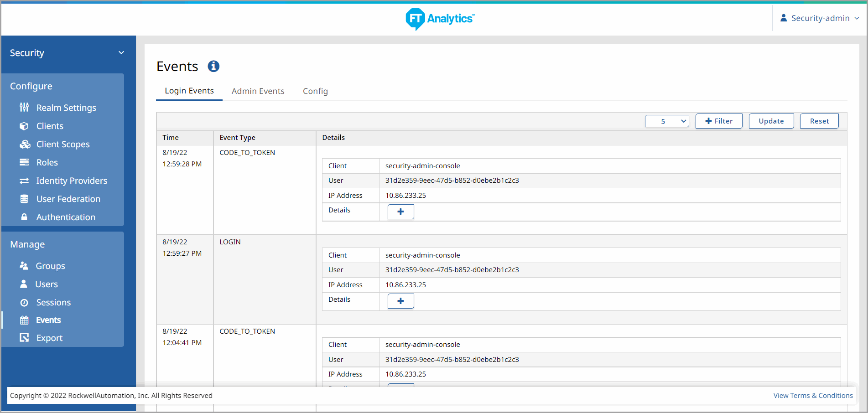
Task: Click the Filter button
Action: [x=719, y=121]
